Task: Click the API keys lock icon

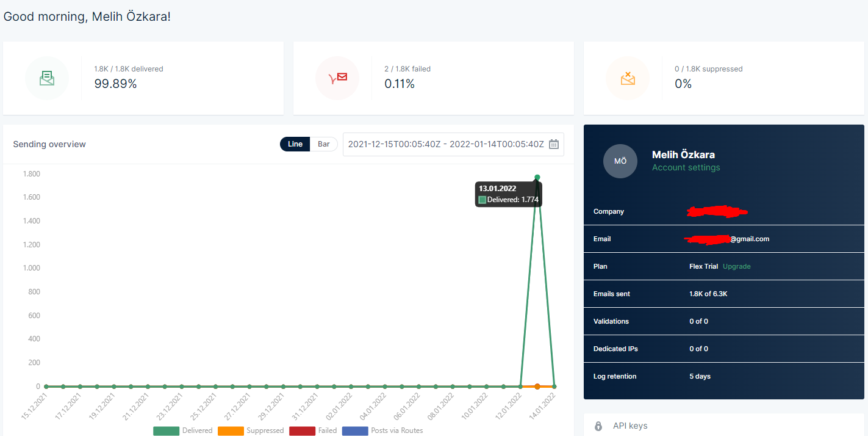Action: (598, 426)
